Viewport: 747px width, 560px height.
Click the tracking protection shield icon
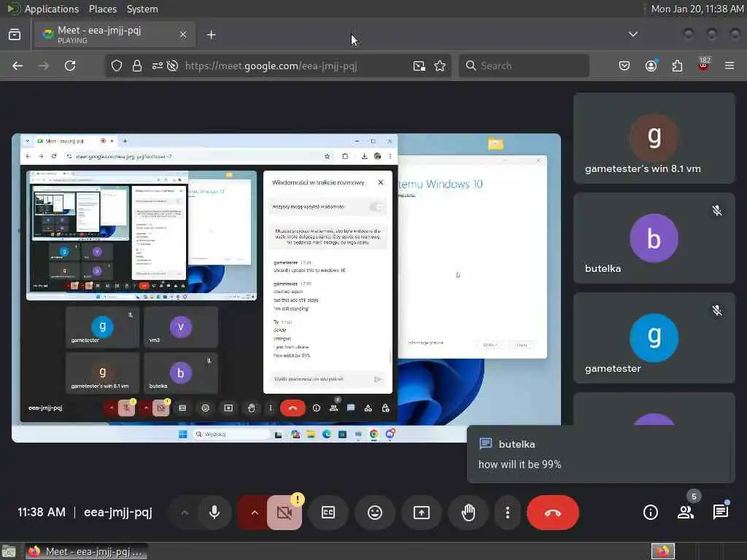(x=117, y=66)
